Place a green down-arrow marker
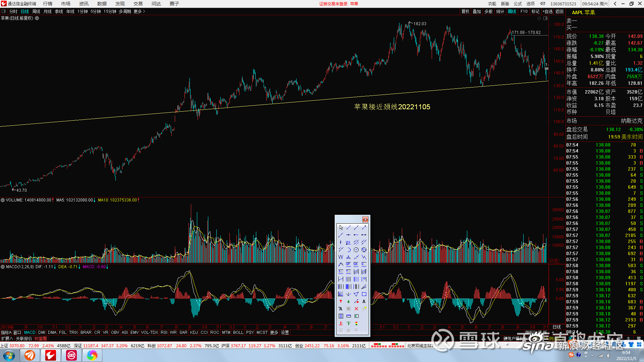The image size is (644, 362). 348,301
